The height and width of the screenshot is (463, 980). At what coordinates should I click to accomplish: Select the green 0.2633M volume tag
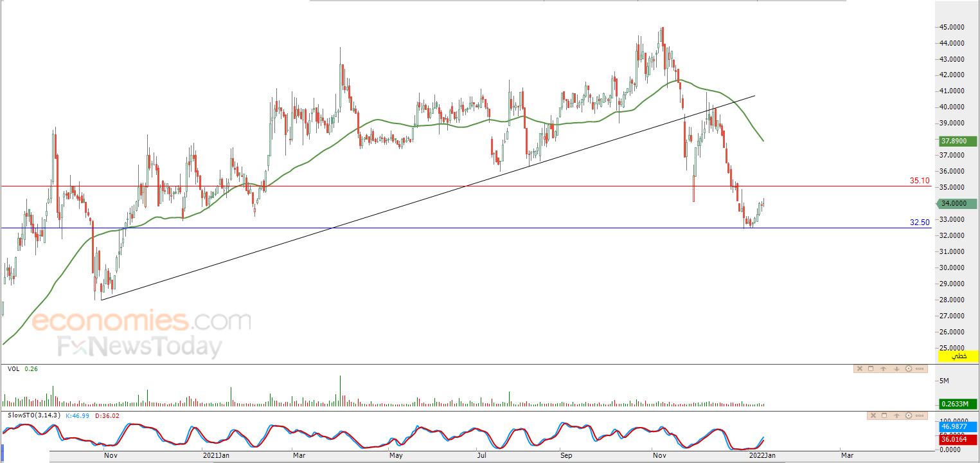coord(958,404)
